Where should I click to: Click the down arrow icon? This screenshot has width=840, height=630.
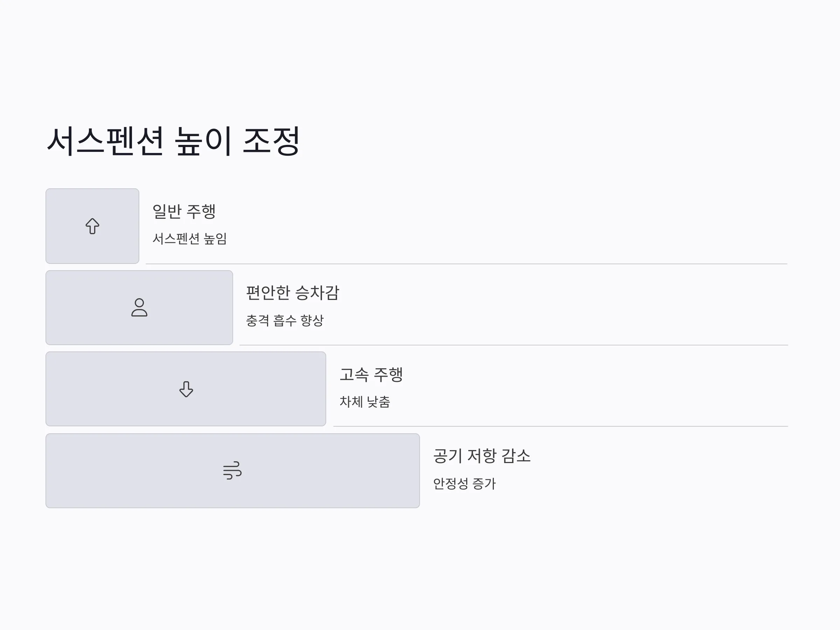coord(186,389)
